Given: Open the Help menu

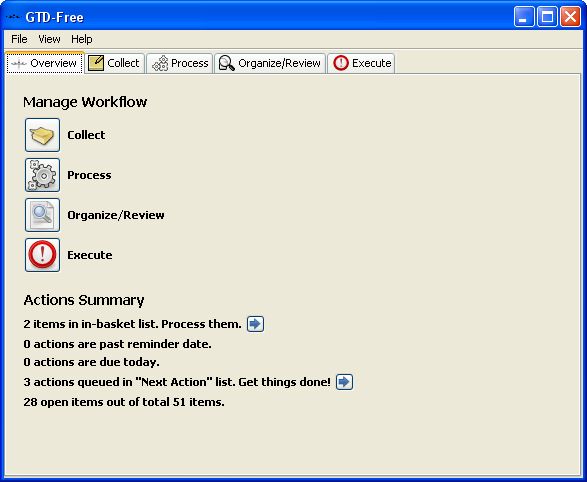Looking at the screenshot, I should [x=82, y=39].
